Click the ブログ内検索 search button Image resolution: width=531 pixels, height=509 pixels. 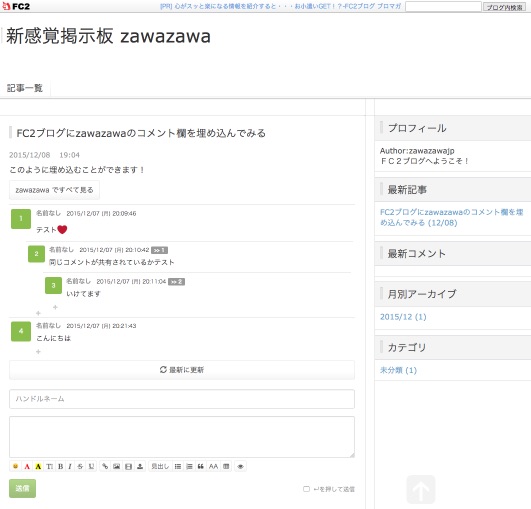click(x=505, y=7)
